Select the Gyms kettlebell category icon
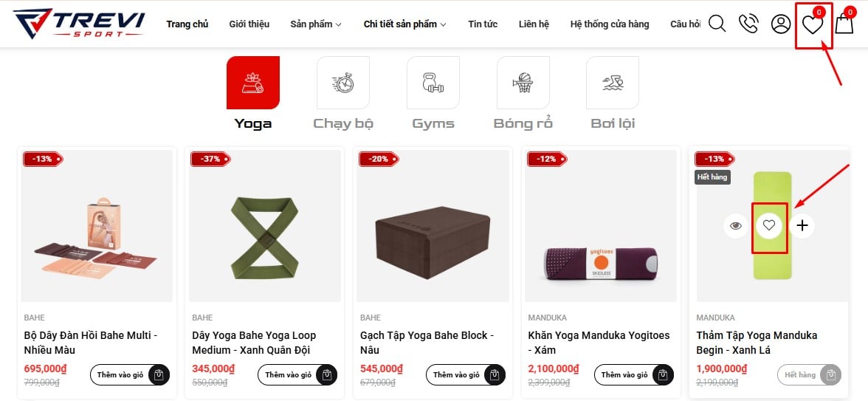The image size is (868, 401). tap(433, 83)
